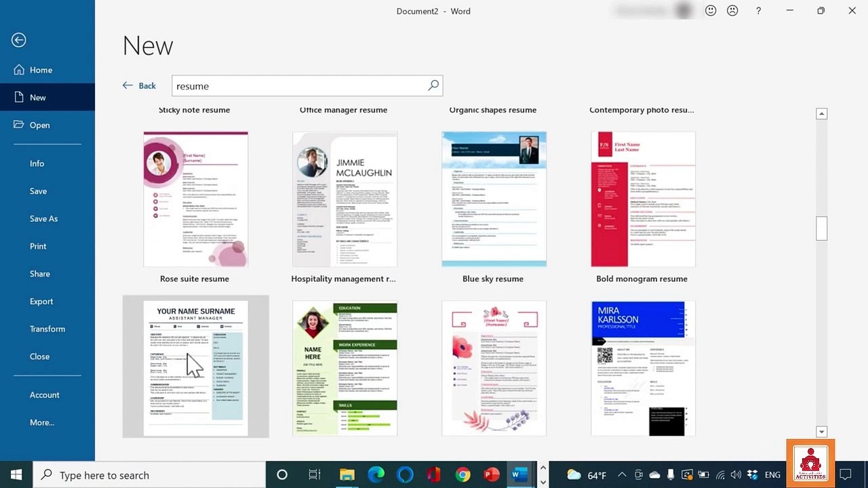This screenshot has height=488, width=868.
Task: Show hidden system tray icons
Action: click(x=623, y=475)
